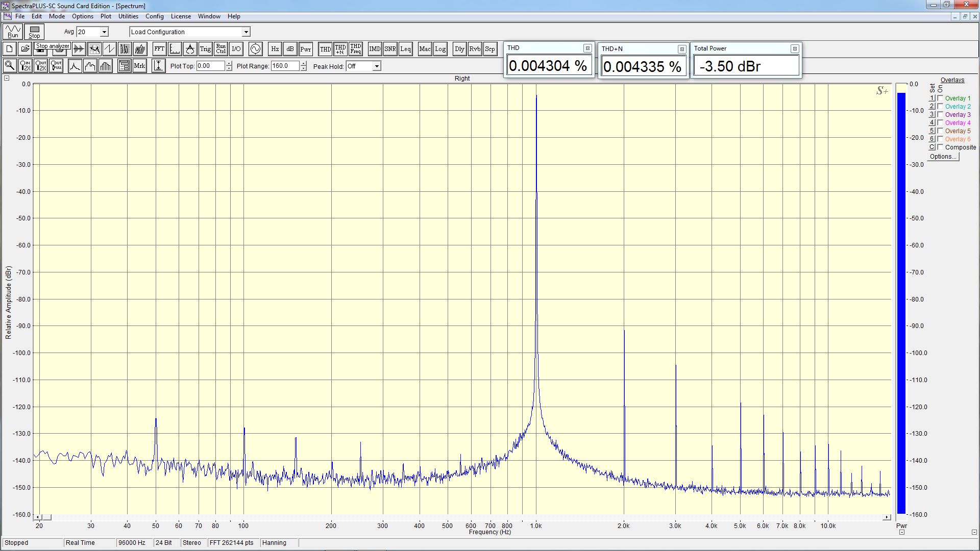Toggle the THD utility button

pyautogui.click(x=325, y=49)
